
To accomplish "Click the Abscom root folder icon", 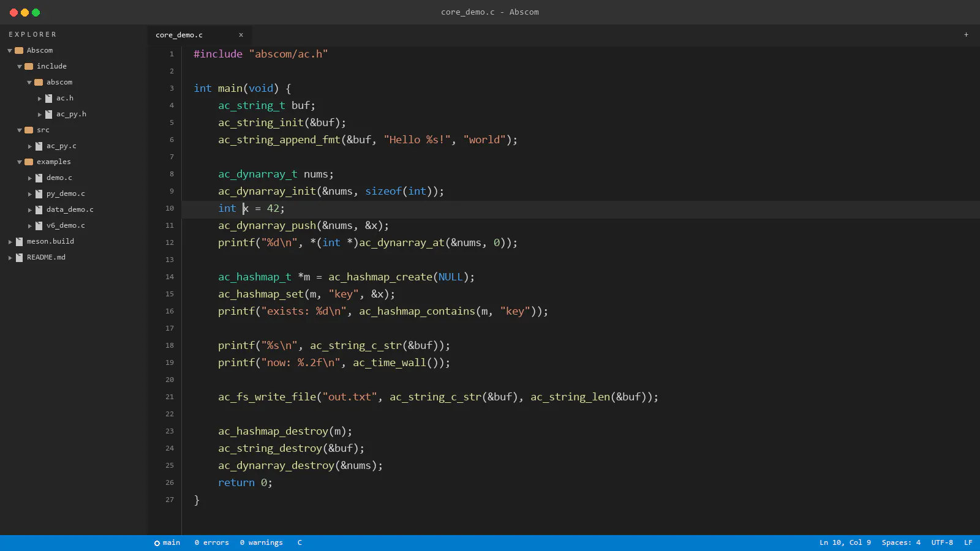I will click(x=19, y=50).
